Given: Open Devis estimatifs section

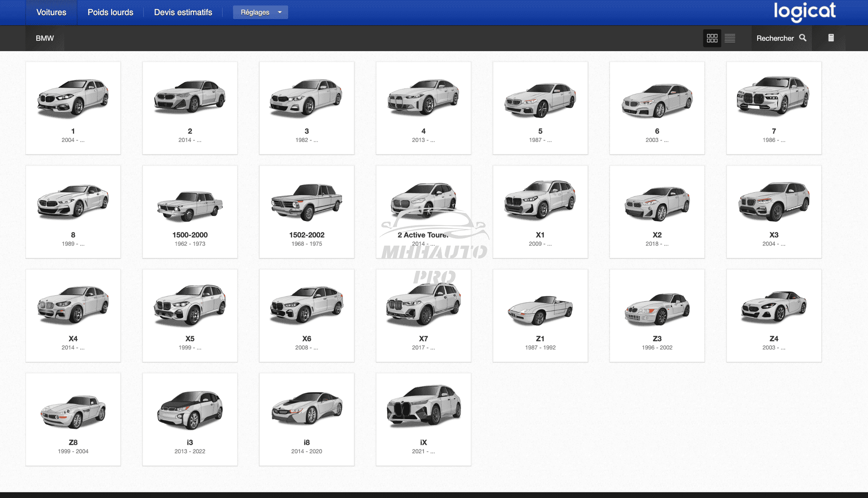Looking at the screenshot, I should [x=183, y=12].
